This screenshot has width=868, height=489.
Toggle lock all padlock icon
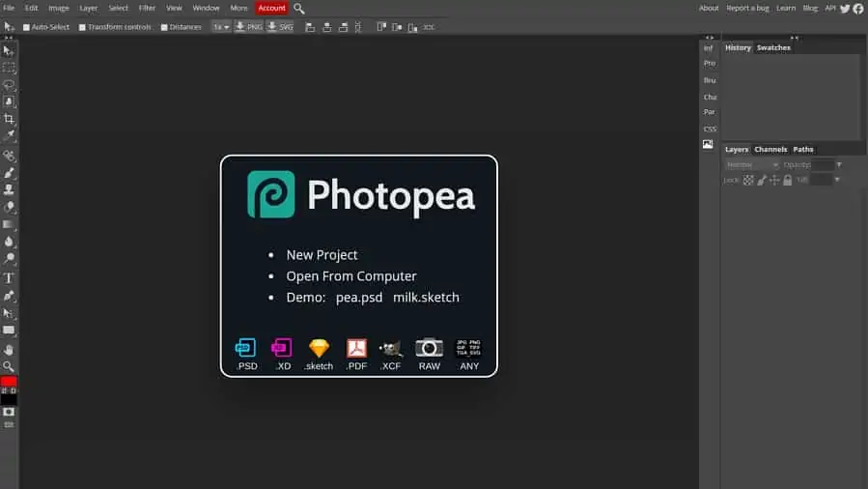[x=787, y=180]
